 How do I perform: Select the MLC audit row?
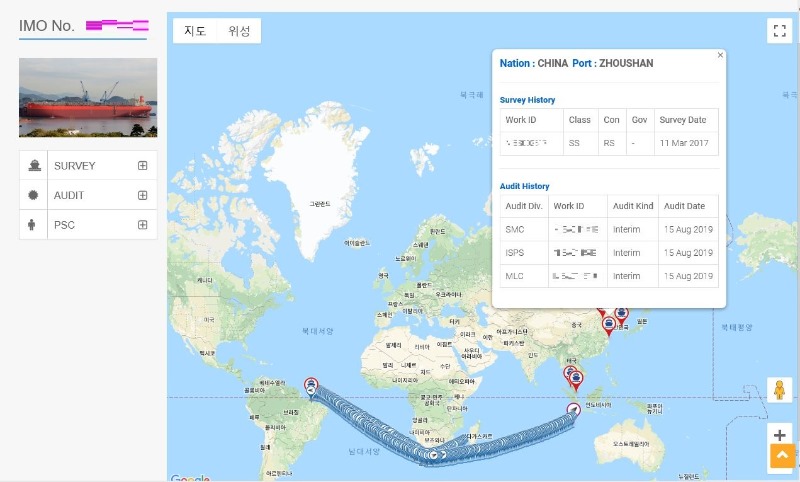click(x=609, y=276)
